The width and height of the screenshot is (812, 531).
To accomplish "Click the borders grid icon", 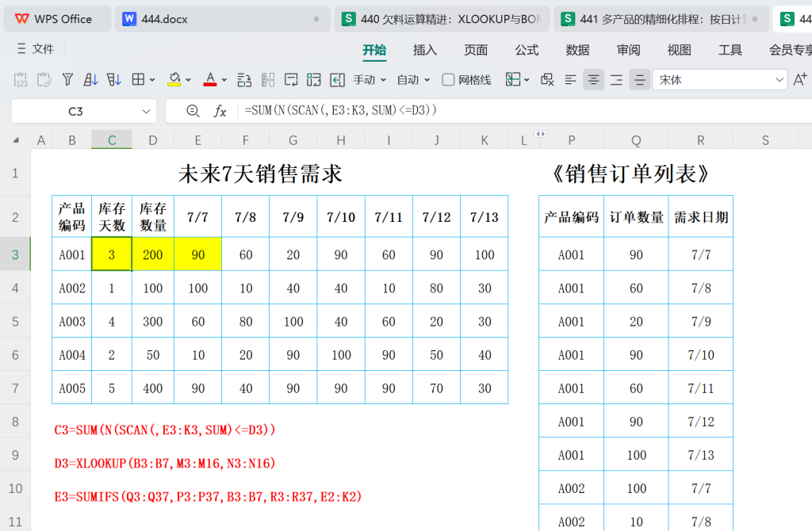I will tap(138, 80).
